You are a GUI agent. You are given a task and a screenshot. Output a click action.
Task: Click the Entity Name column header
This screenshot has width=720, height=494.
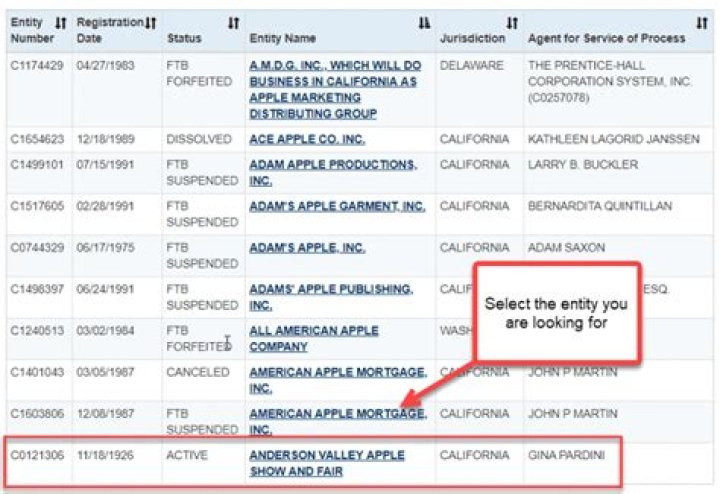(282, 38)
